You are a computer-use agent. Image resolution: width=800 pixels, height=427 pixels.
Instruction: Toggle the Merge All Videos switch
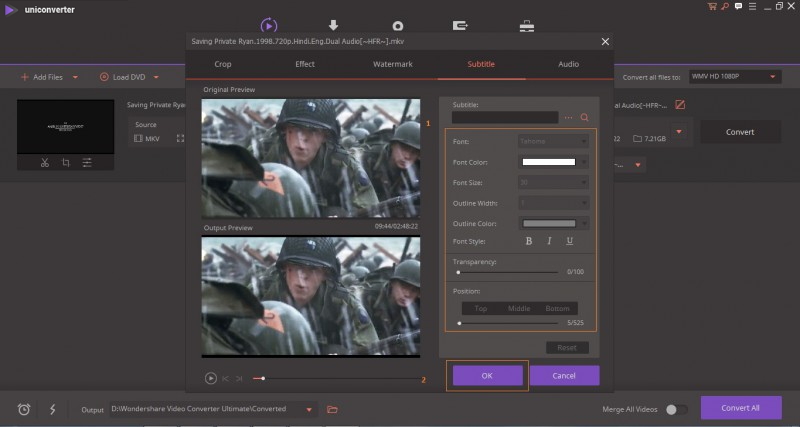(677, 409)
